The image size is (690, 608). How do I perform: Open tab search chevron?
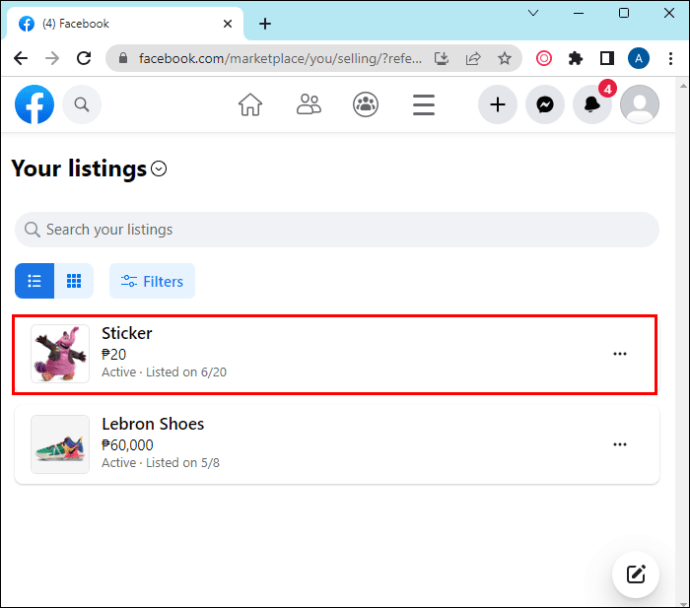(533, 13)
